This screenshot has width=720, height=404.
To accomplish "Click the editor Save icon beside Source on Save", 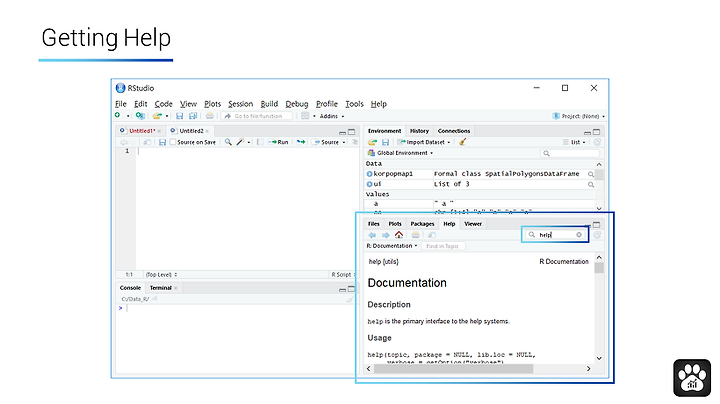I will coord(162,142).
